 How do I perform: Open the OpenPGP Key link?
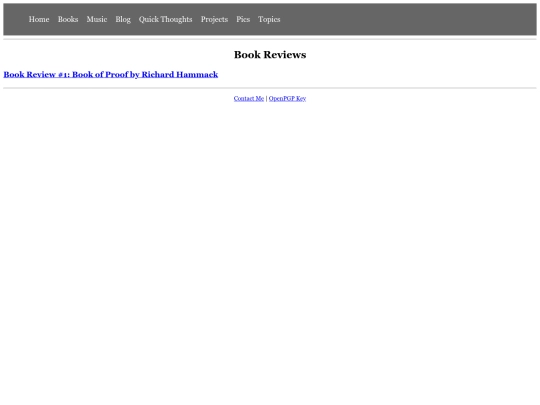tap(287, 98)
